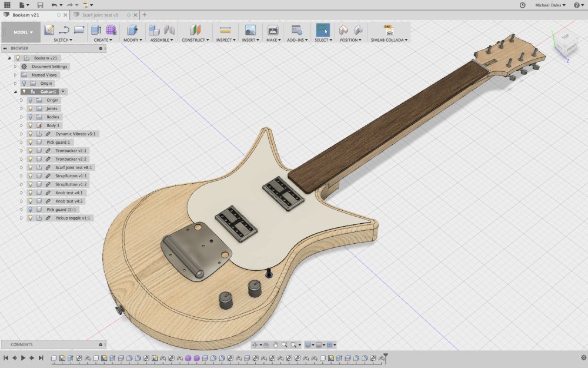Collapse the Guitar:1 component tree
The image size is (588, 368).
tap(15, 92)
